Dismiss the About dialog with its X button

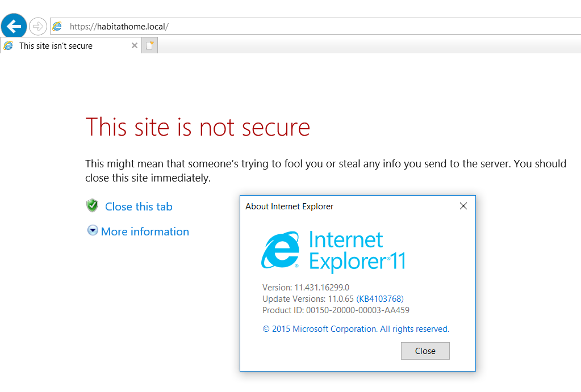(x=463, y=206)
